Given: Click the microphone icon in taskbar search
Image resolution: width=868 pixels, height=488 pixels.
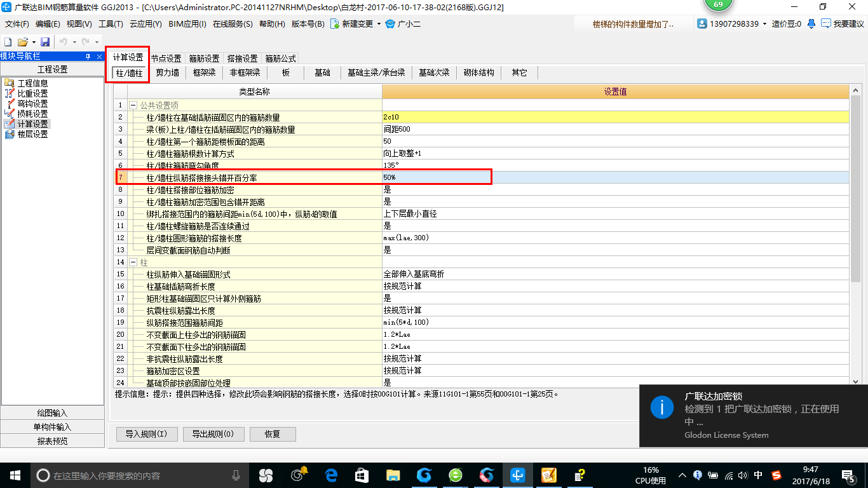Looking at the screenshot, I should [236, 475].
